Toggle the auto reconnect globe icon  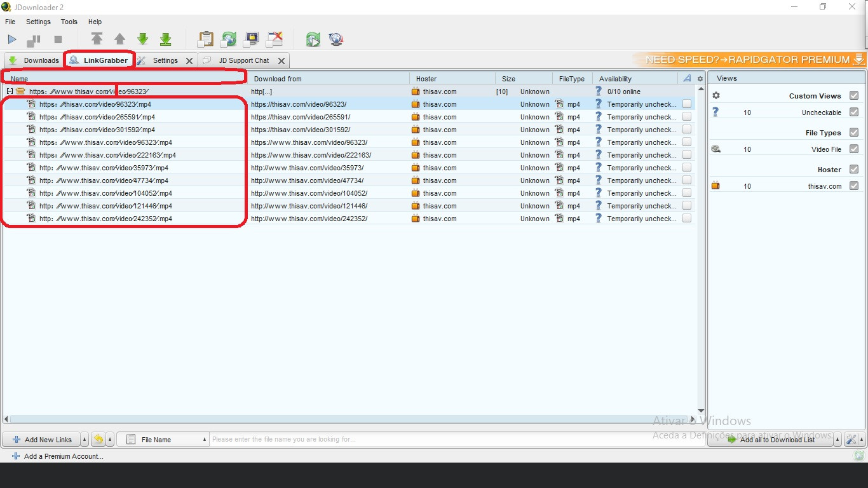228,39
